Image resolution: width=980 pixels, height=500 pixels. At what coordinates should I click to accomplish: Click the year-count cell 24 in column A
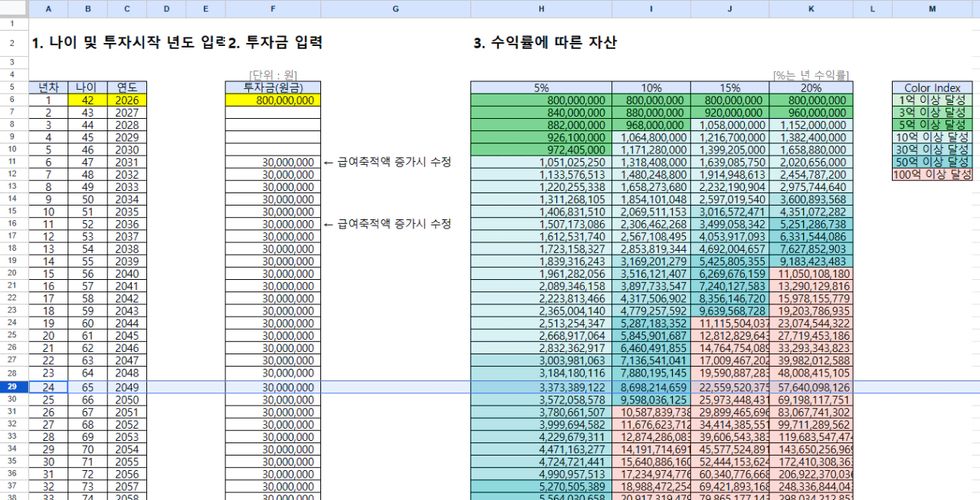click(x=48, y=387)
